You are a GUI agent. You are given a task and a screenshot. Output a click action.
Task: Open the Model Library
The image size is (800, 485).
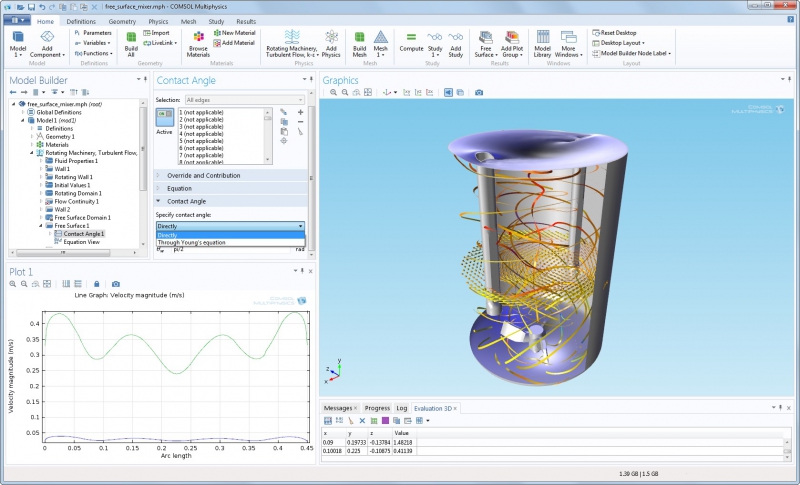[x=542, y=44]
